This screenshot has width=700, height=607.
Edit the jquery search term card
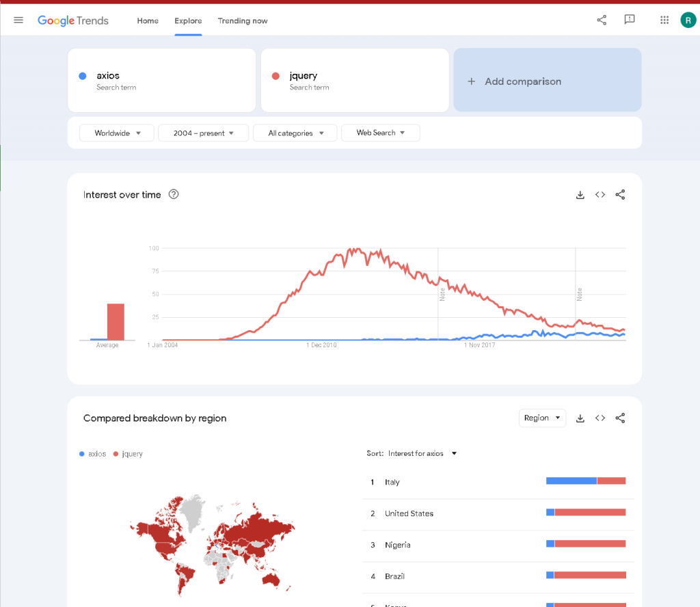pos(355,81)
